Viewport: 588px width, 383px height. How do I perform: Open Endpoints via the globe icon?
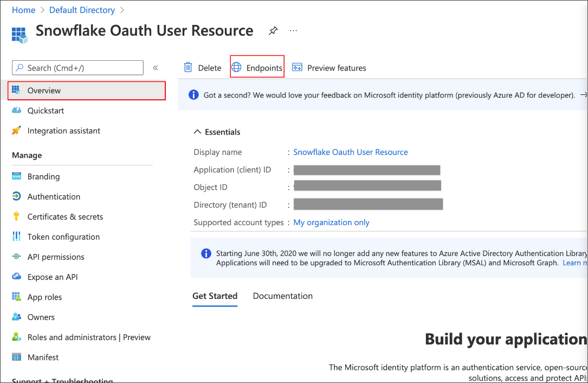[x=236, y=67]
